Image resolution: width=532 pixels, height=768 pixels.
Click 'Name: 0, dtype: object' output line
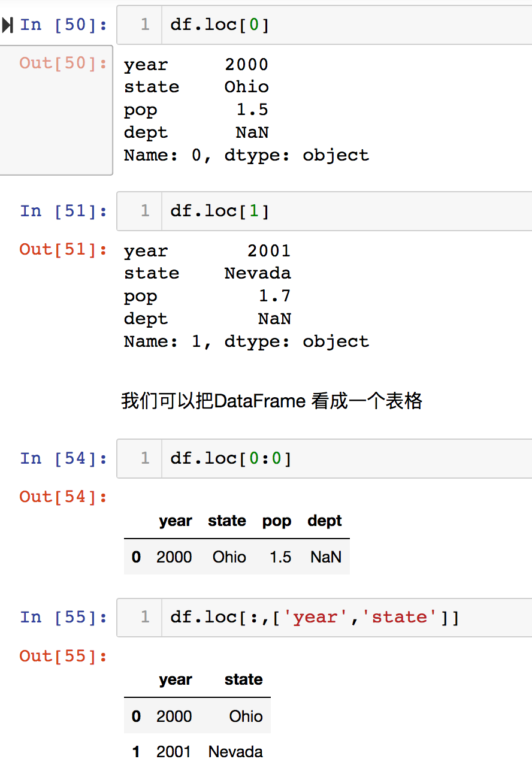click(246, 155)
